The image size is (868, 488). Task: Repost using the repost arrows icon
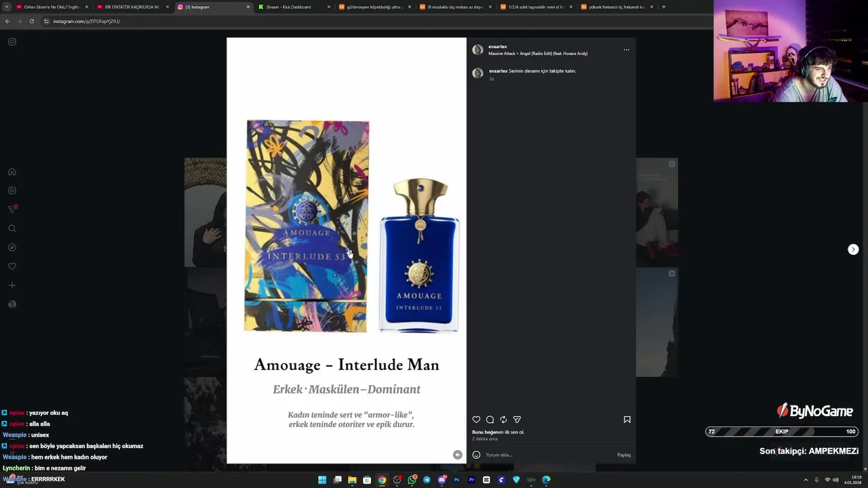click(503, 420)
